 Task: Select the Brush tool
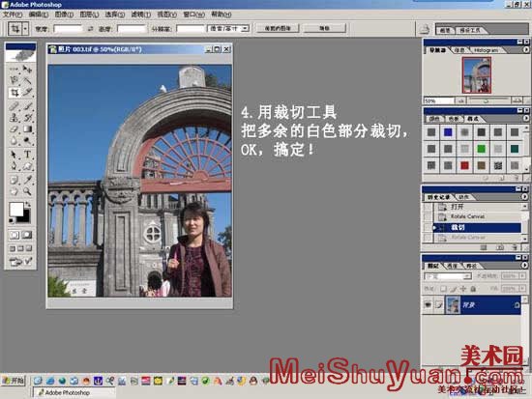(x=27, y=106)
